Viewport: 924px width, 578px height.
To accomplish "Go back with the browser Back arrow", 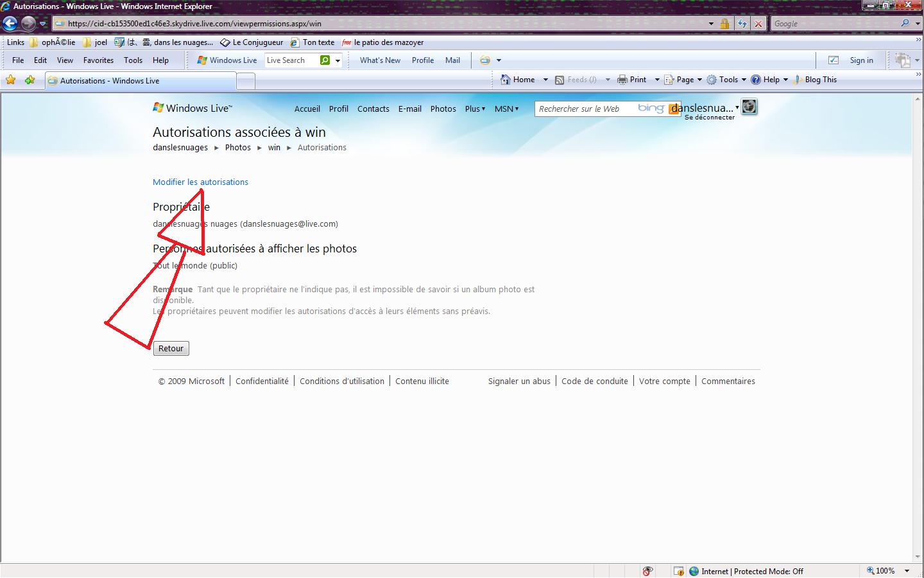I will (x=10, y=24).
